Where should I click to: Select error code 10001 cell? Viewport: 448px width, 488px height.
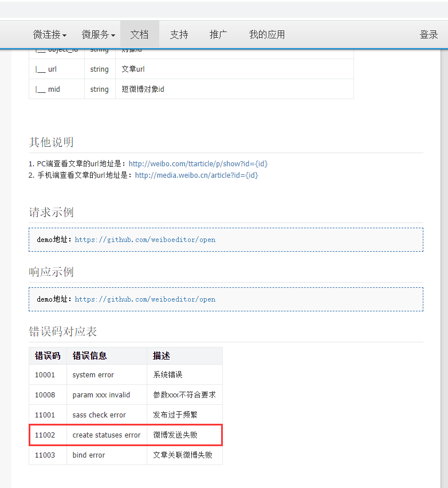click(x=45, y=375)
